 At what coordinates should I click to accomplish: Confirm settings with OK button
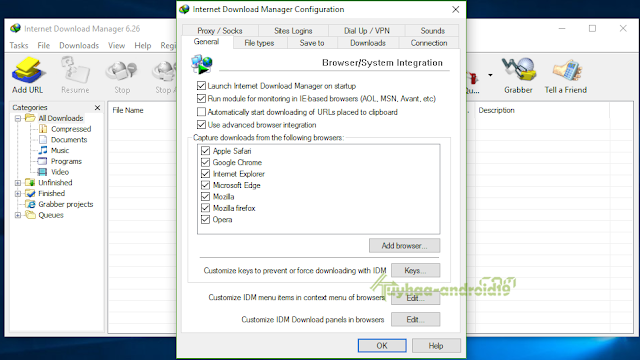tap(382, 346)
